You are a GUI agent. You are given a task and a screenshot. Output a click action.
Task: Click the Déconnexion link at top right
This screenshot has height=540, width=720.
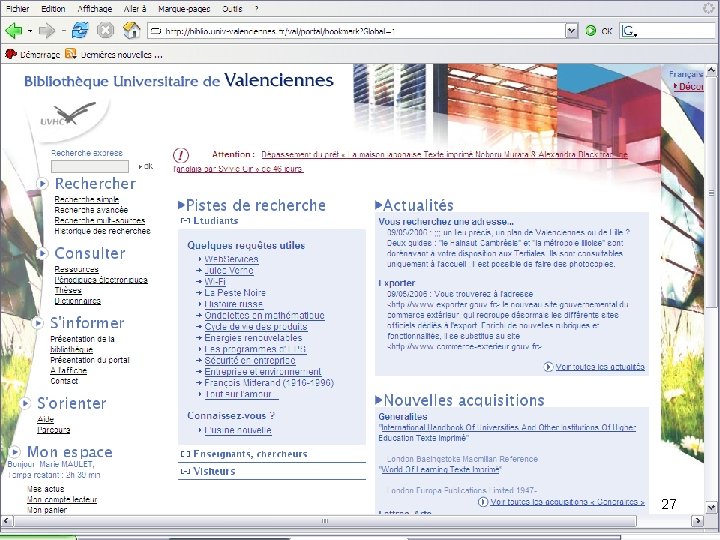690,86
